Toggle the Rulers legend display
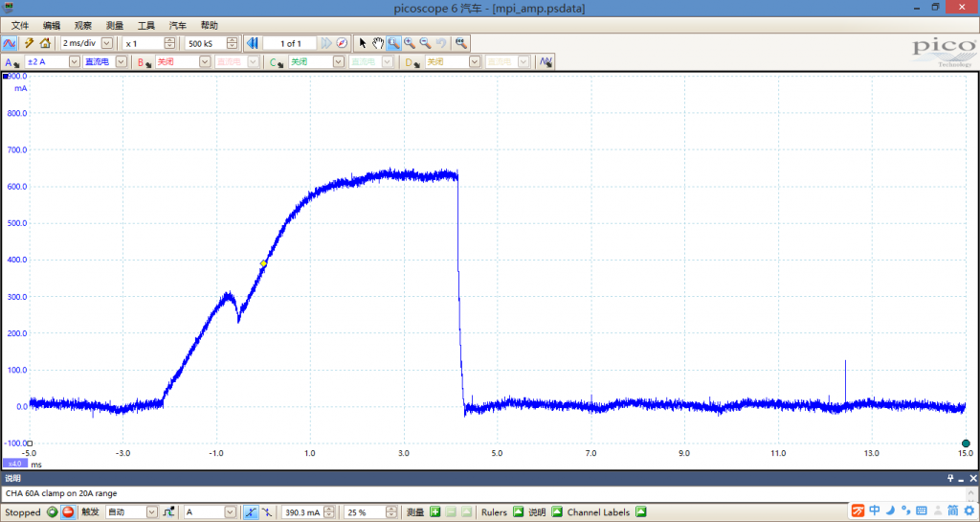 518,512
